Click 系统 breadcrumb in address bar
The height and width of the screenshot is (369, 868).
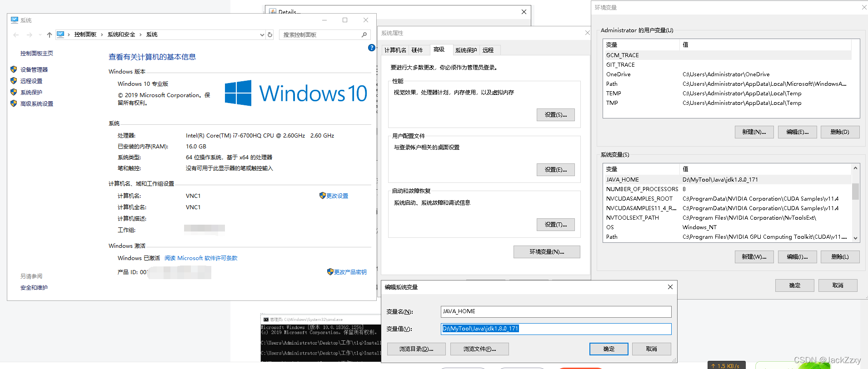pos(152,34)
